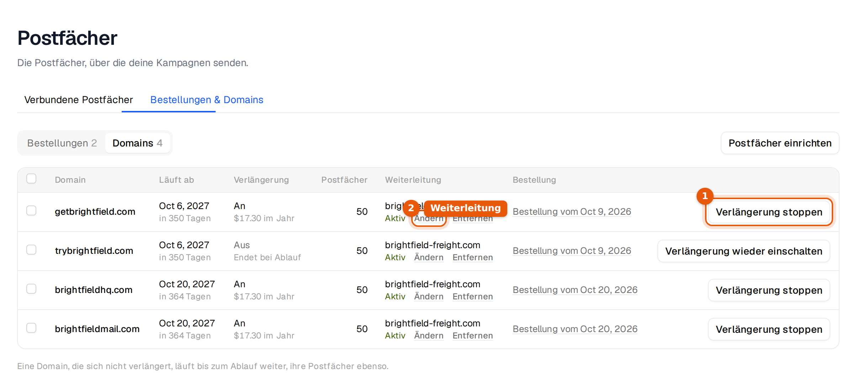Click 'Endet bei Ablauf' text in trybrightfield.com row

(267, 257)
